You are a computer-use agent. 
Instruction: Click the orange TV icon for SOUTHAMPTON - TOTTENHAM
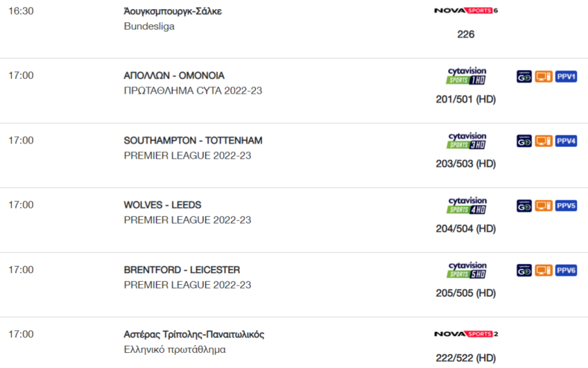tap(544, 141)
